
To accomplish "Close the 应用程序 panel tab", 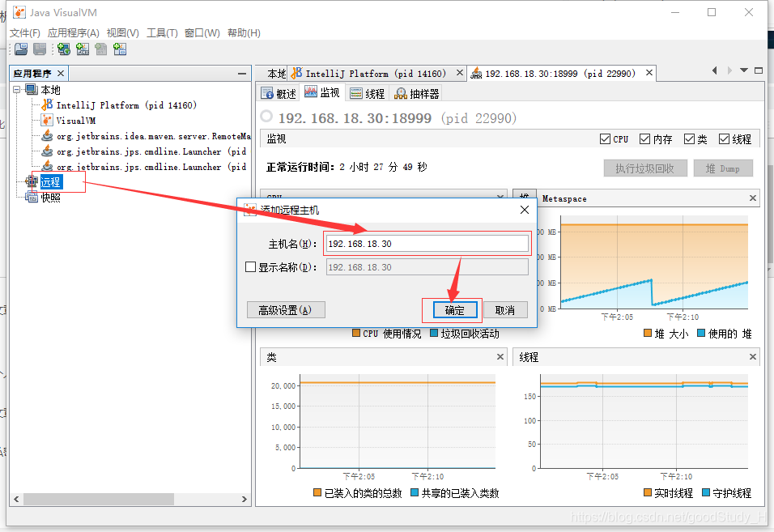I will 61,73.
